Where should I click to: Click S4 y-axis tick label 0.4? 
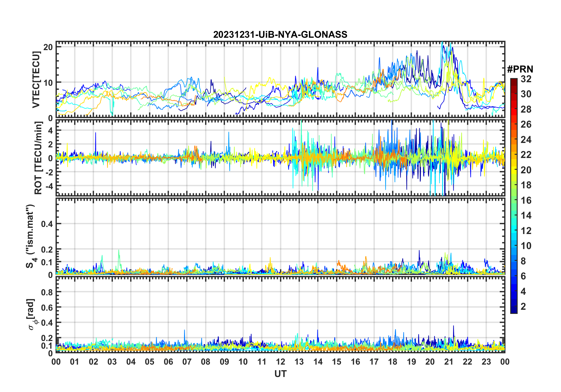tap(47, 224)
